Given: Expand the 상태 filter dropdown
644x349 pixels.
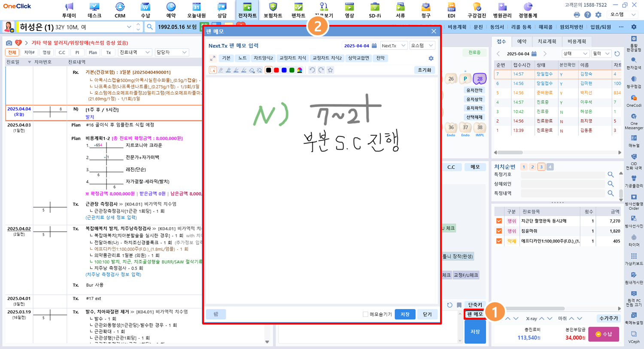Looking at the screenshot, I should click(575, 54).
